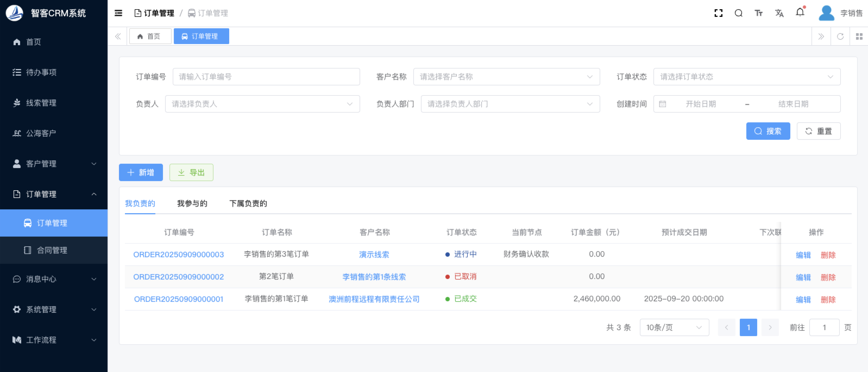Click the 搜索 button
868x372 pixels.
768,131
